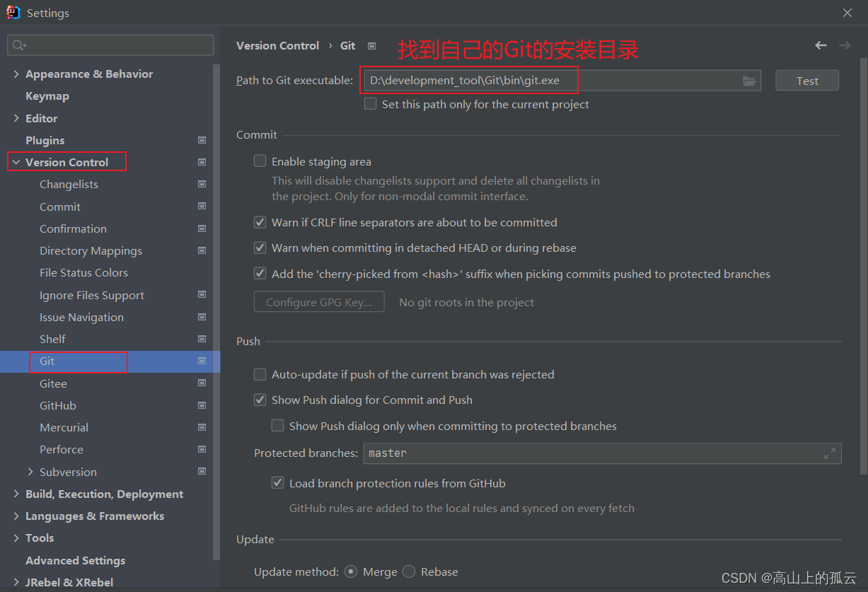This screenshot has height=592, width=868.
Task: Click project-level icon next to Issue Navigation
Action: click(x=202, y=317)
